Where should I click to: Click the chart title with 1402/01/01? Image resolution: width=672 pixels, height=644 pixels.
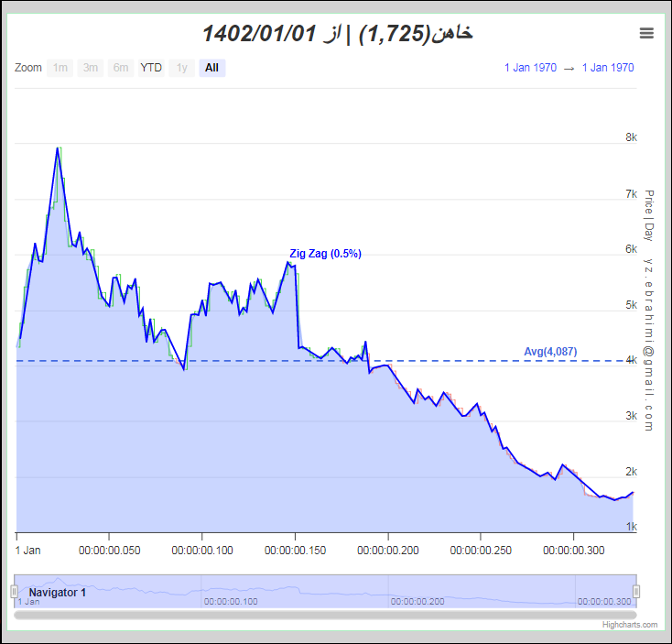click(x=337, y=34)
